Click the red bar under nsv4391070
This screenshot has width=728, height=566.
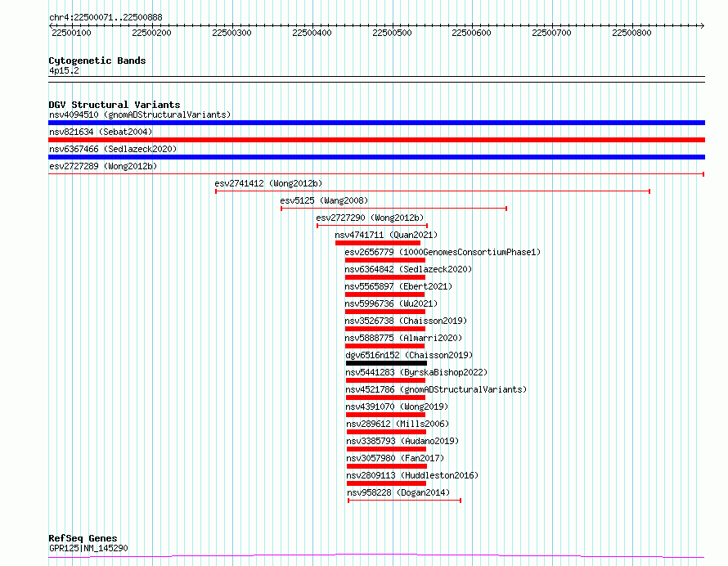pyautogui.click(x=386, y=415)
